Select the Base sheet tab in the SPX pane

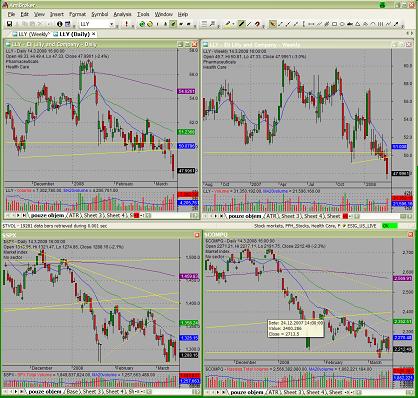pos(73,392)
